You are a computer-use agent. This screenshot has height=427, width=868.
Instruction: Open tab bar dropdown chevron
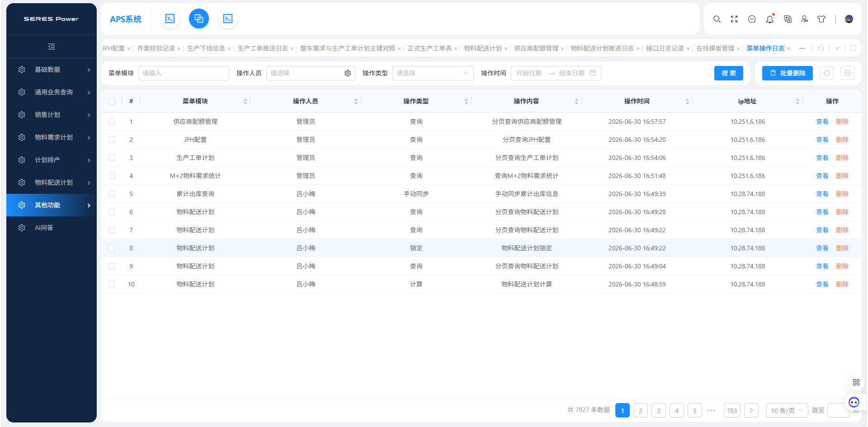pyautogui.click(x=837, y=48)
